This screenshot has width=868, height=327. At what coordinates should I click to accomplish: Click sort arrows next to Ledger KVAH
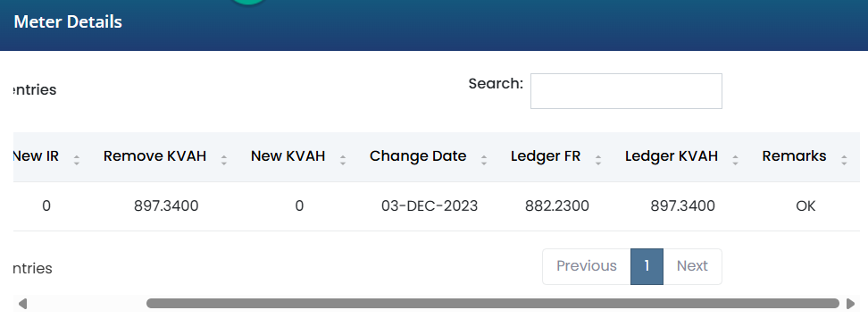735,160
